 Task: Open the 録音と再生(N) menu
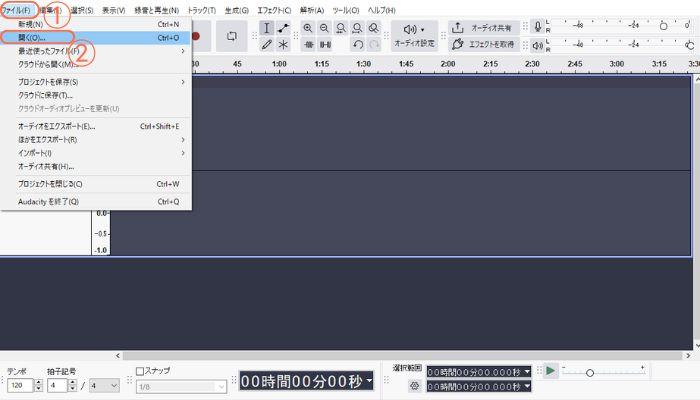click(x=157, y=10)
